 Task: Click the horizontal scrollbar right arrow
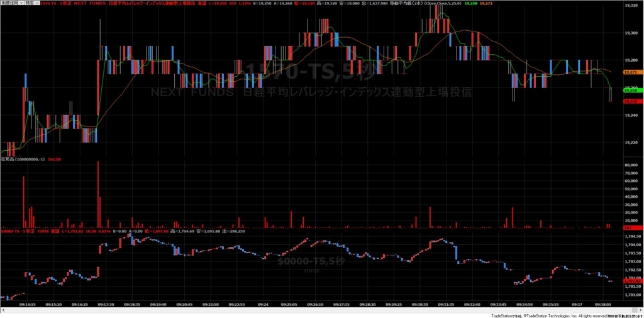click(x=641, y=309)
